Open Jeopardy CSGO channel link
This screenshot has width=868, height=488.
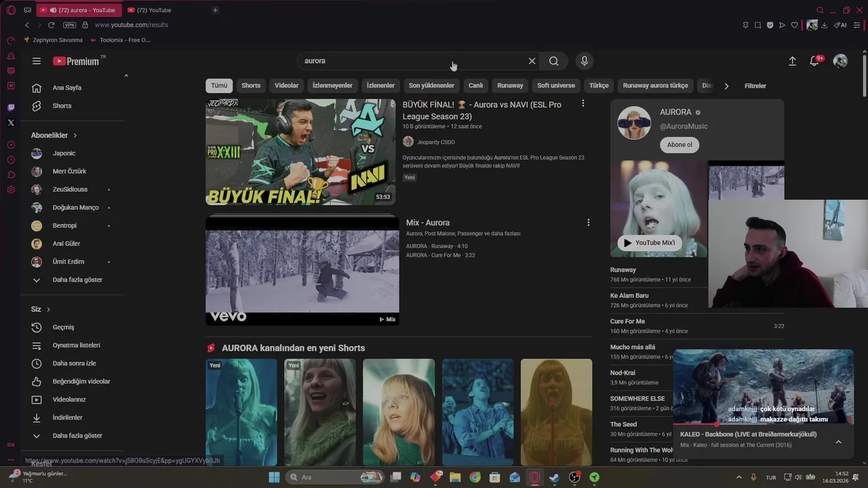[435, 142]
